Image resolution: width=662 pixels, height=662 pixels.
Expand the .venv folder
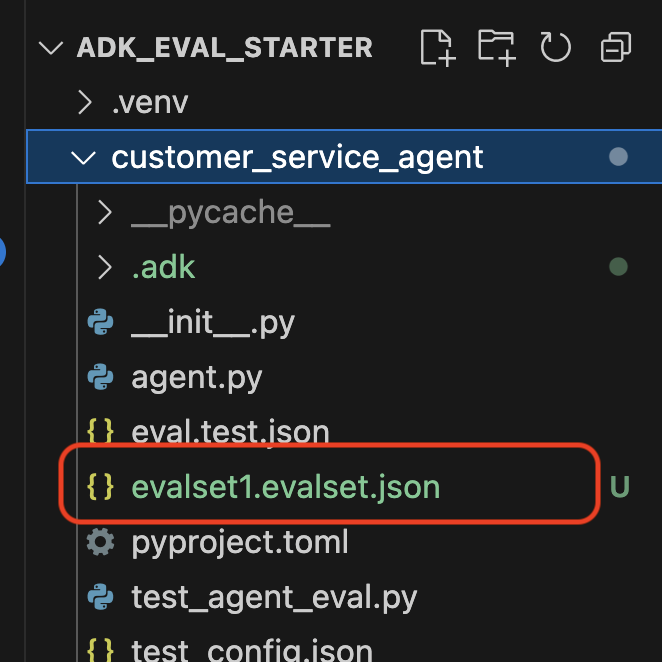coord(86,102)
